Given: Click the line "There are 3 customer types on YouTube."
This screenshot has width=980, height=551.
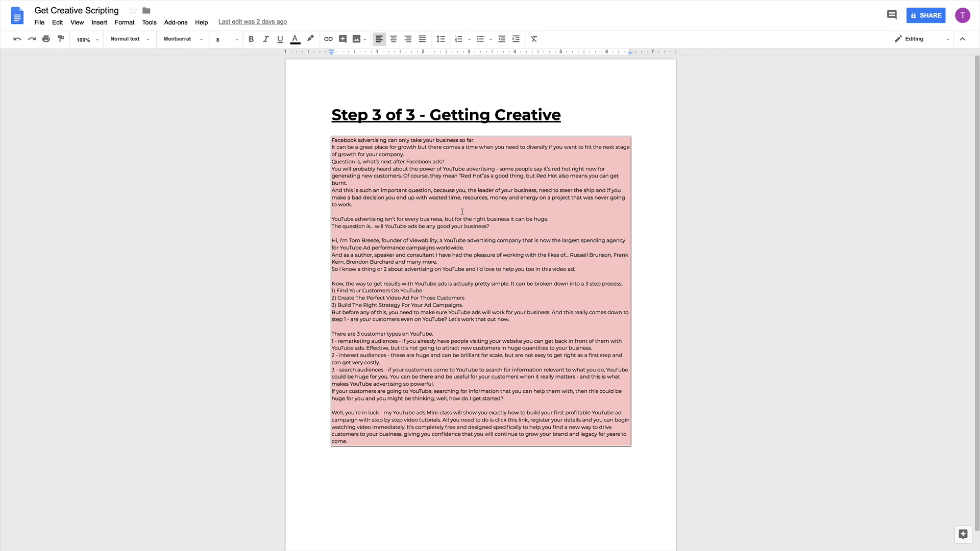Looking at the screenshot, I should [382, 334].
